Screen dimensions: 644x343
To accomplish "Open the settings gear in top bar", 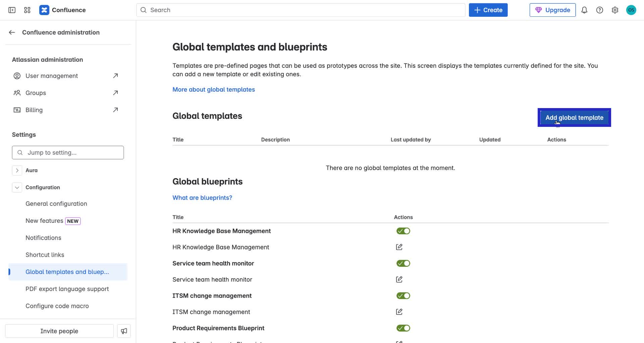I will (614, 10).
